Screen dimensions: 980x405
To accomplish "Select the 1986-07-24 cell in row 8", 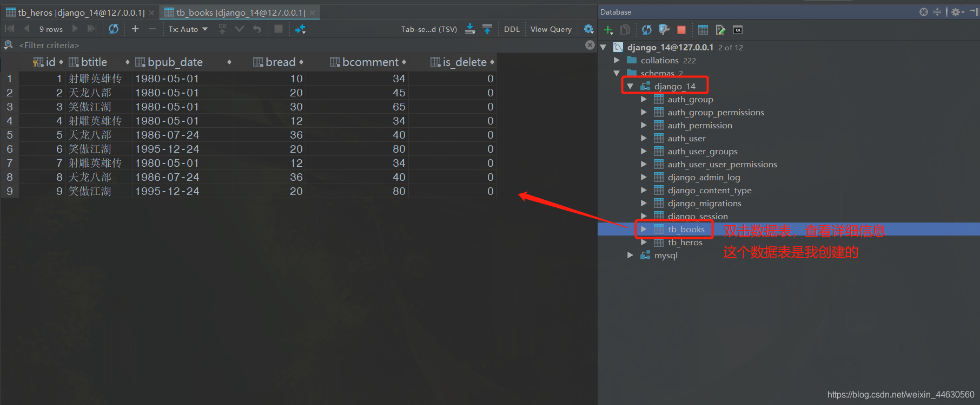I will pos(183,177).
